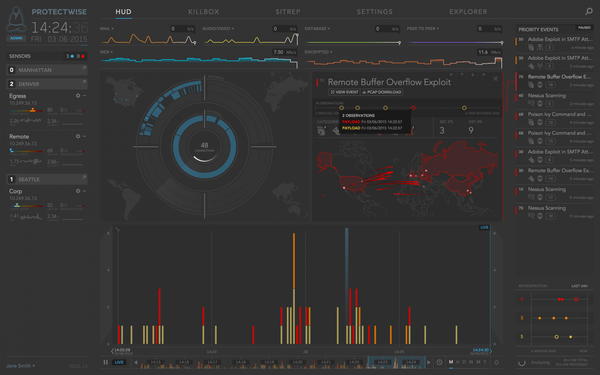This screenshot has height=375, width=600.
Task: Go to previous event with left arrow
Action: tap(451, 75)
